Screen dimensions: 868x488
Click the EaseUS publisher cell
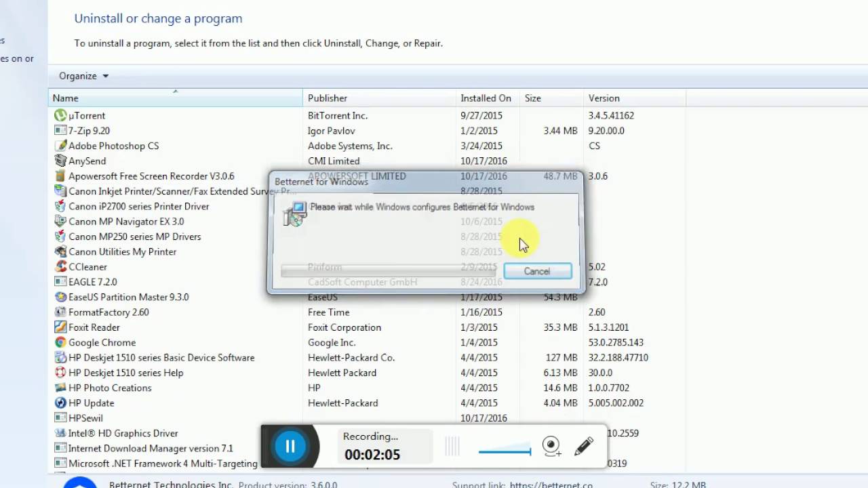[x=323, y=298]
